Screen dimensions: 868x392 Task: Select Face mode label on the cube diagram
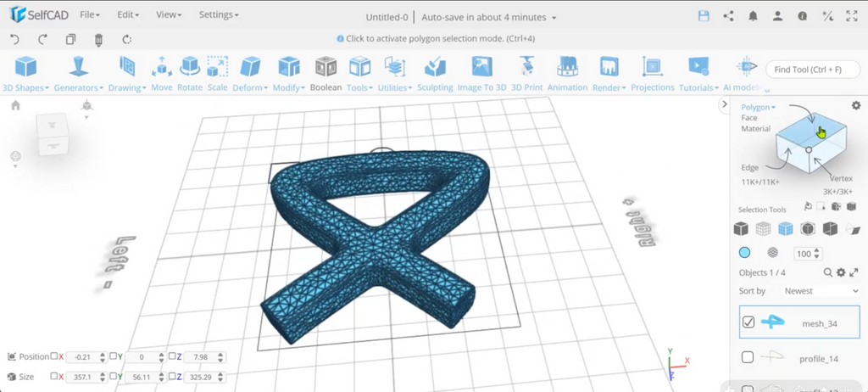click(x=749, y=118)
